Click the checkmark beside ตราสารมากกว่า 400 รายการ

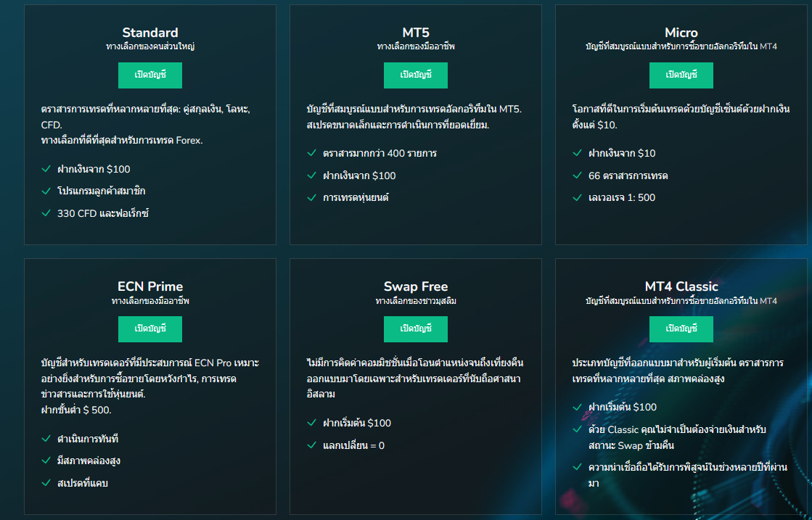click(312, 153)
